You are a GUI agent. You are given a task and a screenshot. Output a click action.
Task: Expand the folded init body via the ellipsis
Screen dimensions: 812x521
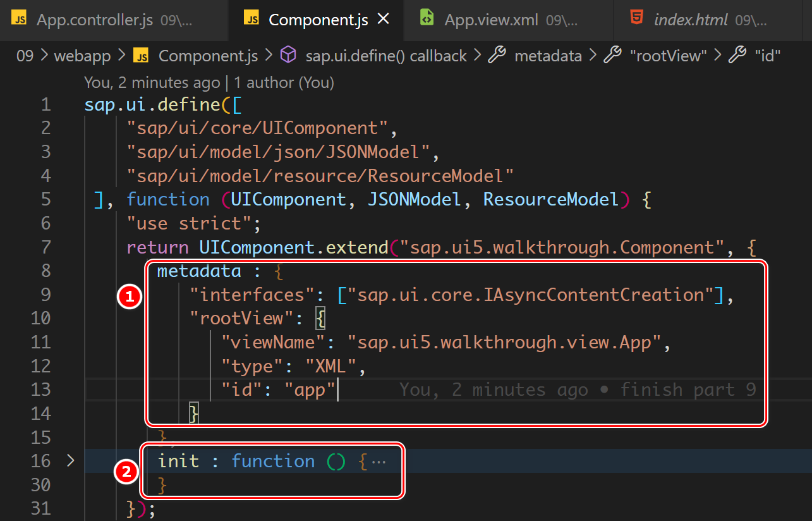point(379,461)
